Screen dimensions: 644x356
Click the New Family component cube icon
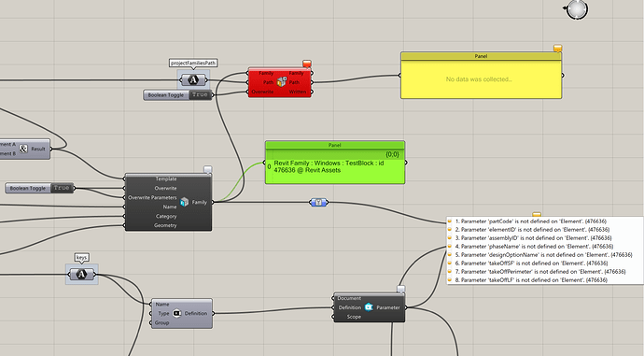(x=185, y=202)
